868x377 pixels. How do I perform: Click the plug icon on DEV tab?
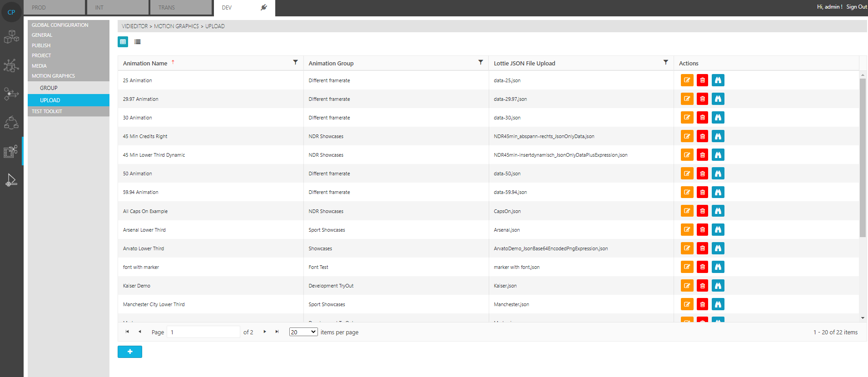(264, 7)
